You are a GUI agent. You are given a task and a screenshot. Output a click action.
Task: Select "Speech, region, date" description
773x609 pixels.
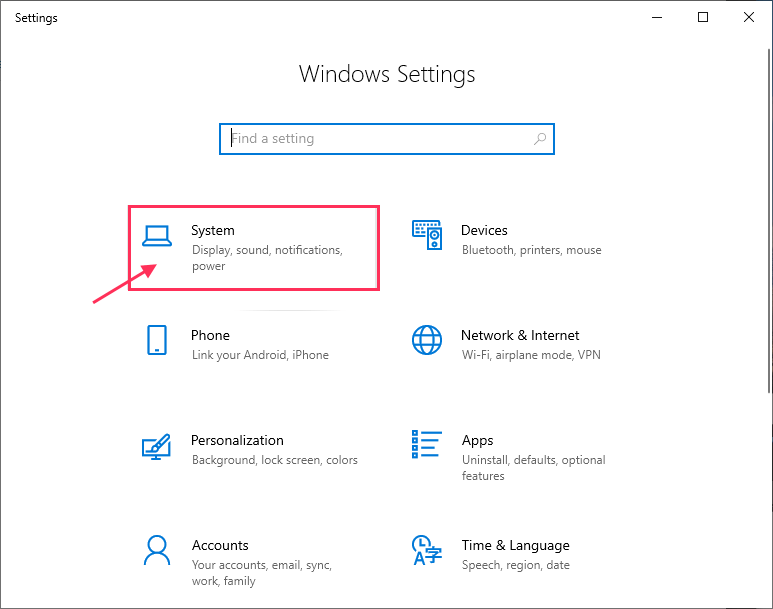[515, 565]
